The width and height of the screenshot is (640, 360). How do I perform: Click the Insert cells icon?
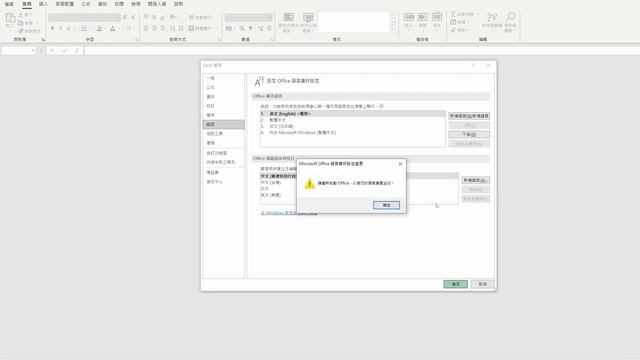[409, 17]
